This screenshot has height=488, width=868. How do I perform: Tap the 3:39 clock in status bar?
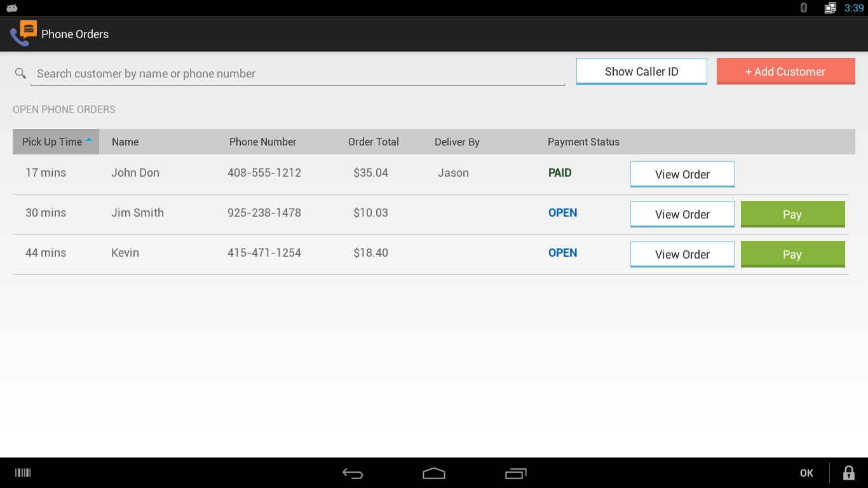click(854, 8)
